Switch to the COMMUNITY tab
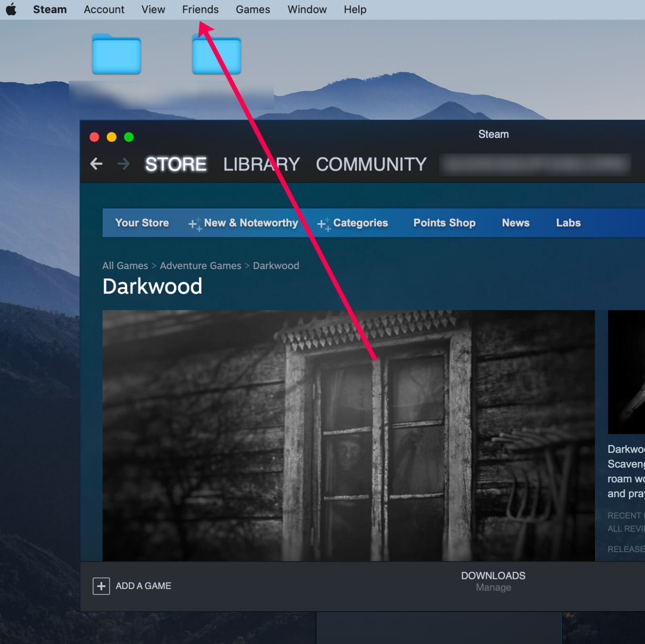645x644 pixels. pyautogui.click(x=371, y=164)
